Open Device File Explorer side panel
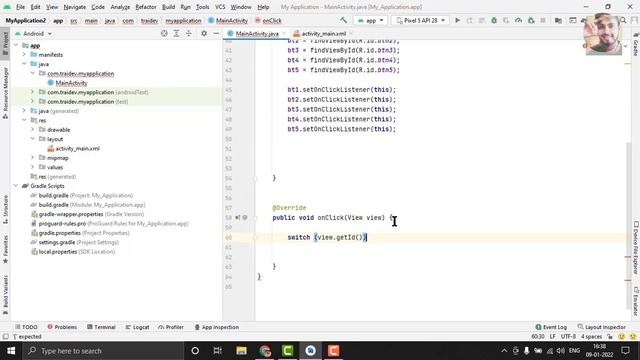This screenshot has width=640, height=360. pyautogui.click(x=636, y=248)
